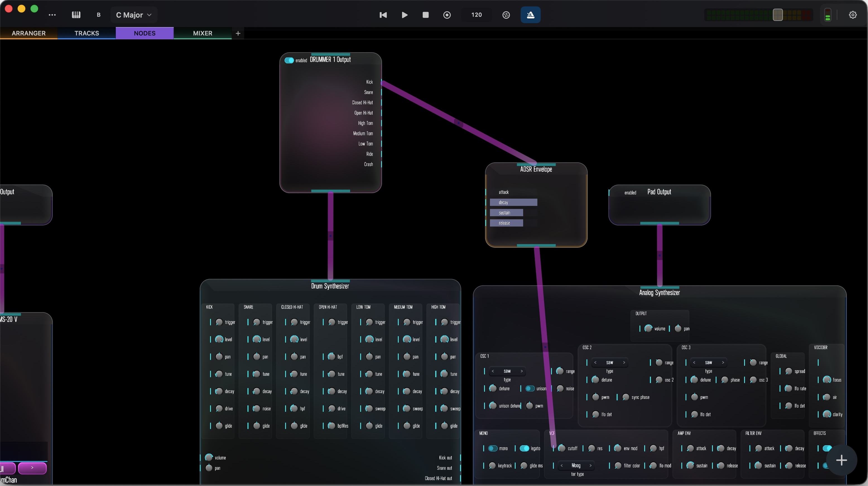Click the AMP ENV sustain knob
Image resolution: width=868 pixels, height=486 pixels.
coord(690,466)
